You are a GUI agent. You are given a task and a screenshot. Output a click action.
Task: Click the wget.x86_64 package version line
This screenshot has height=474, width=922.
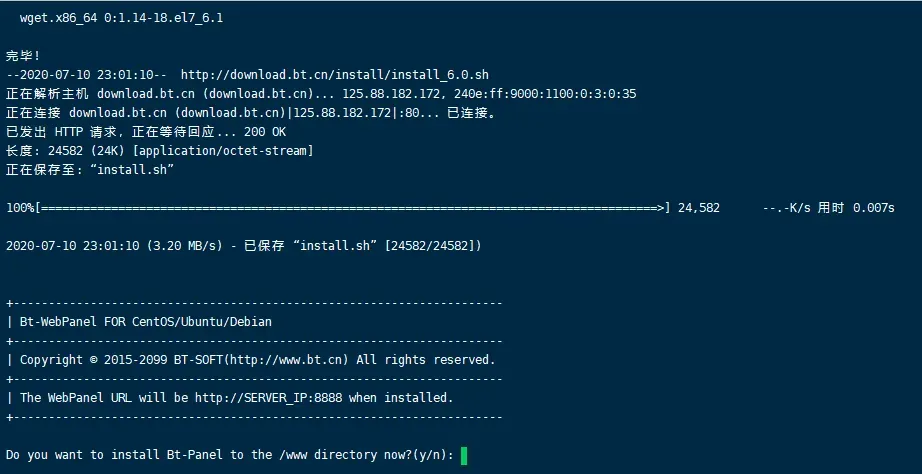click(x=121, y=18)
